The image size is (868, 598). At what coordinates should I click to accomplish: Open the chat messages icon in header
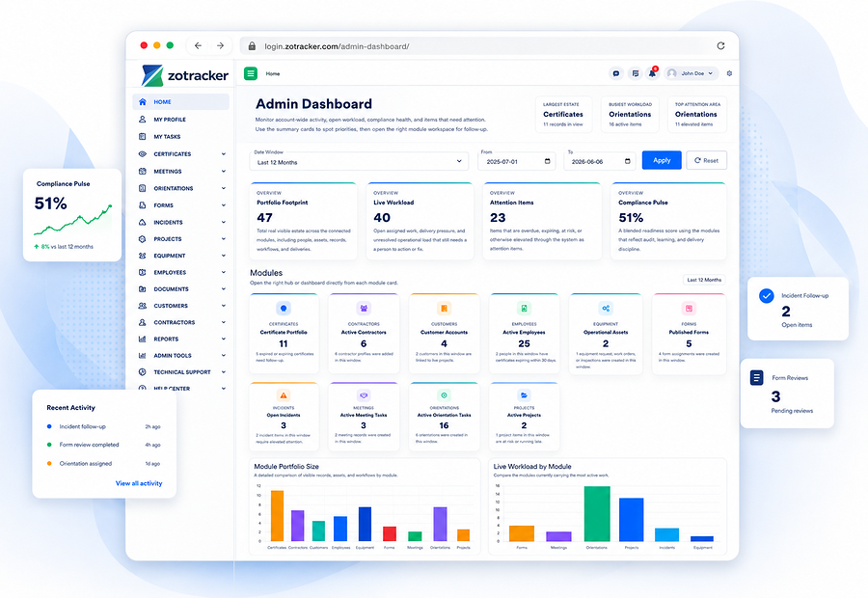pyautogui.click(x=615, y=73)
